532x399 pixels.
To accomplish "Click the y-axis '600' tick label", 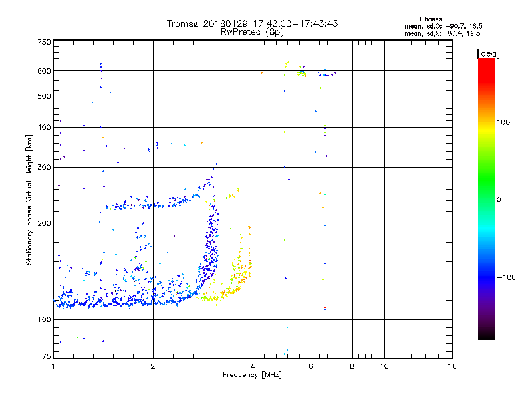I will coord(44,71).
